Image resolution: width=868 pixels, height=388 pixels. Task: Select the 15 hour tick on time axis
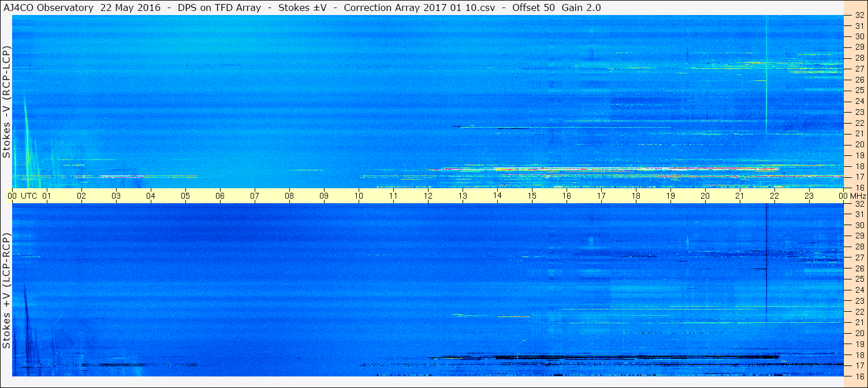point(532,196)
